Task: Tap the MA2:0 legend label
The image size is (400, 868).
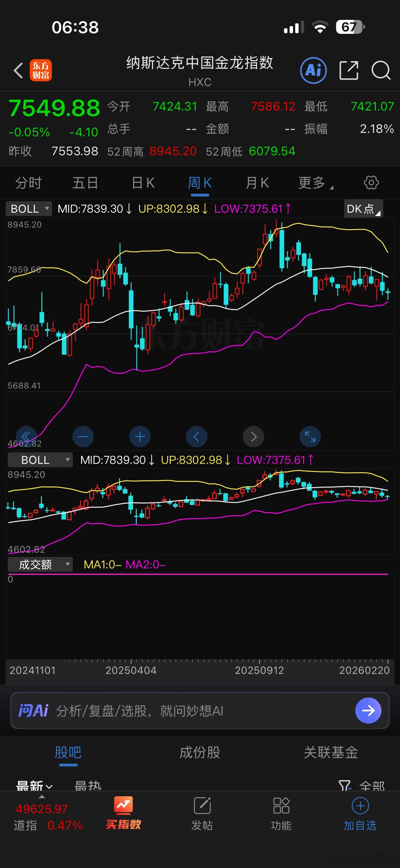Action: pyautogui.click(x=145, y=564)
